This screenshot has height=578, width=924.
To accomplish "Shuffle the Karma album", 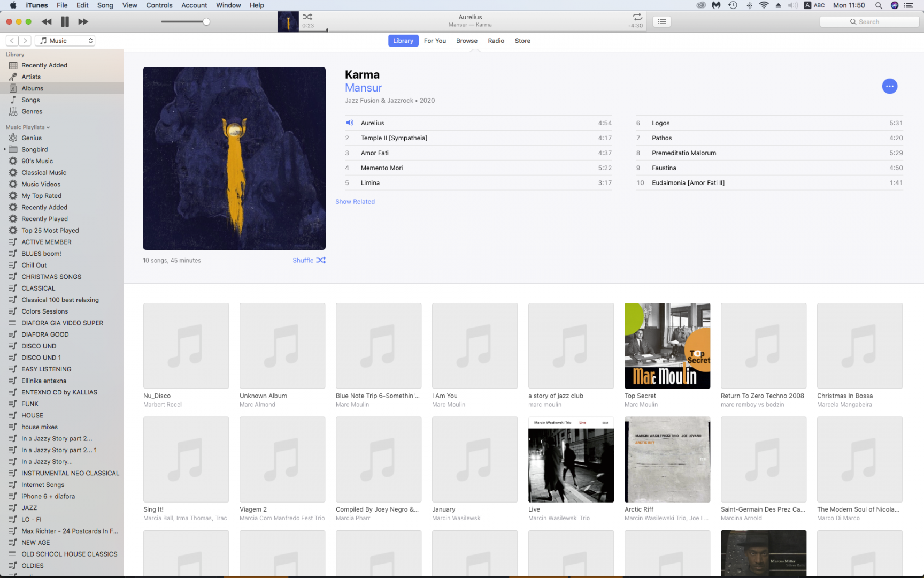I will tap(309, 261).
